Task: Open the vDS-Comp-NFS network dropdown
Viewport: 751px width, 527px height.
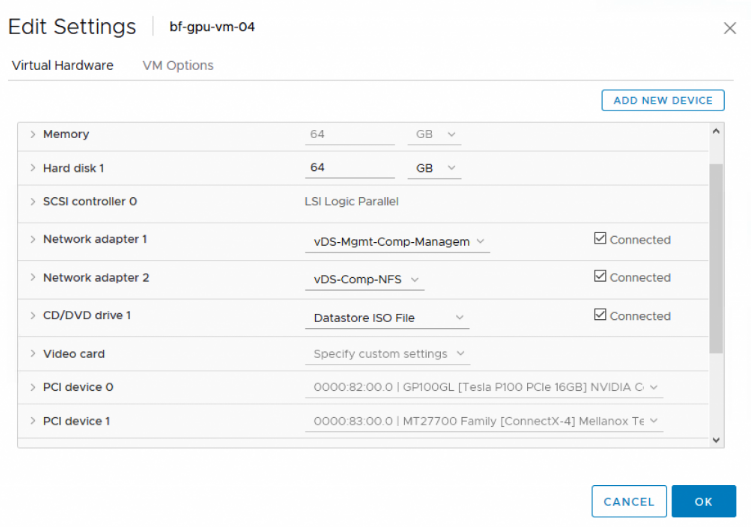Action: pyautogui.click(x=364, y=280)
